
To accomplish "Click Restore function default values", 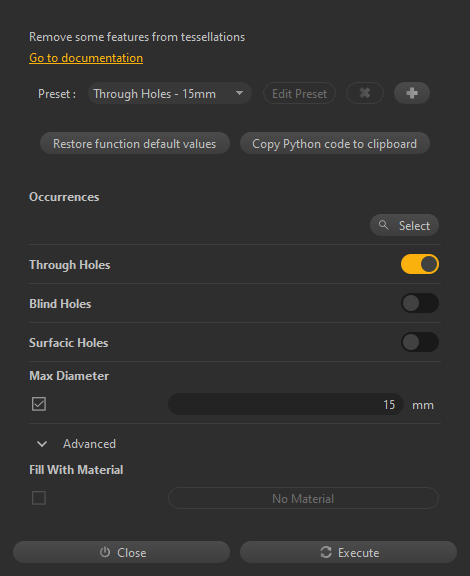I will pyautogui.click(x=134, y=143).
